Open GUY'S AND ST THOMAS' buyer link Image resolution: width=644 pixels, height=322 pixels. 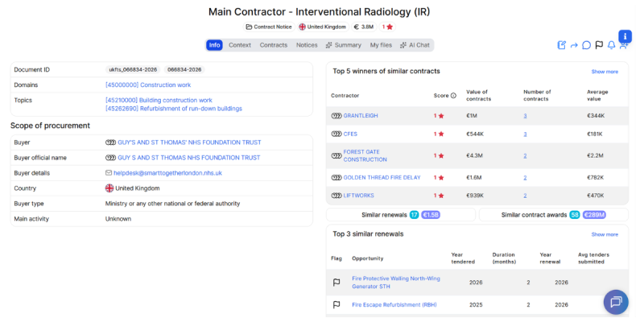point(189,142)
